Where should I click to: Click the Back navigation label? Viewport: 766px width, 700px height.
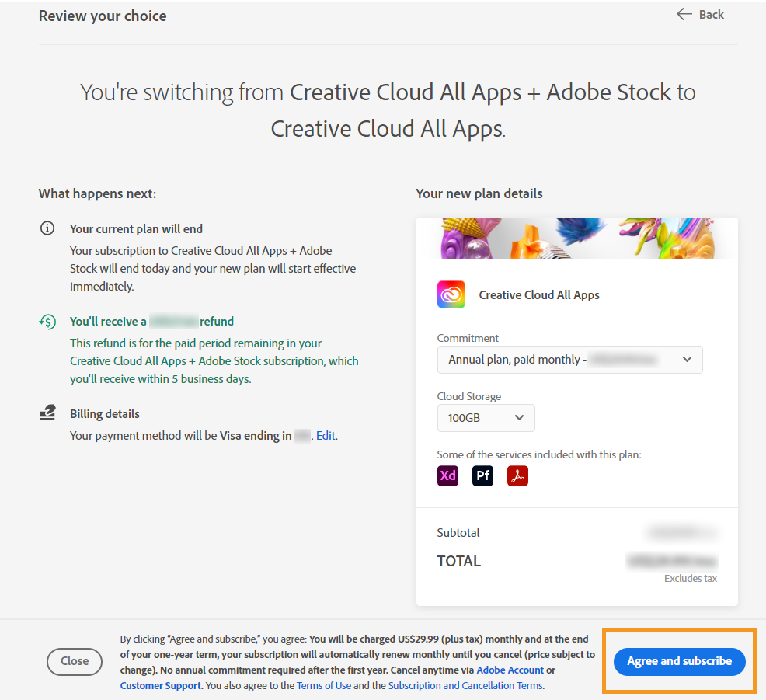(710, 14)
